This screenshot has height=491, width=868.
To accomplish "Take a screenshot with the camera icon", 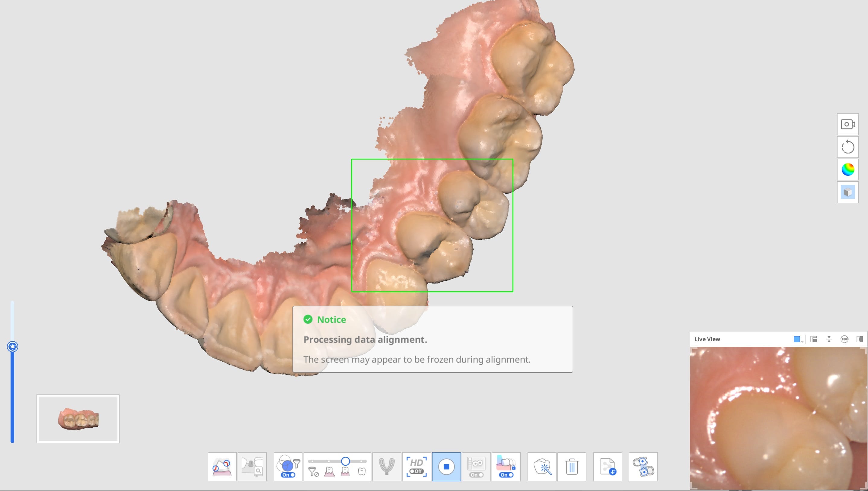I will tap(848, 124).
